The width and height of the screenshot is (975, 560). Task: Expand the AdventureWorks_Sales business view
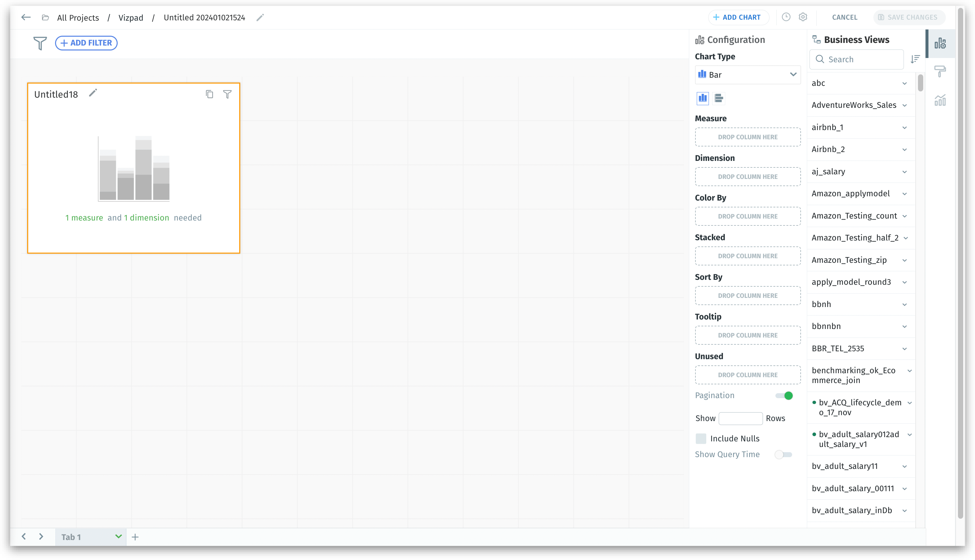pos(904,106)
